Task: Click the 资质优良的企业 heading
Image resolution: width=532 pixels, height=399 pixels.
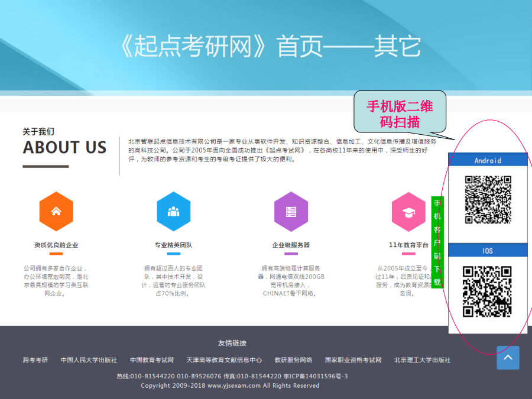Action: tap(56, 245)
